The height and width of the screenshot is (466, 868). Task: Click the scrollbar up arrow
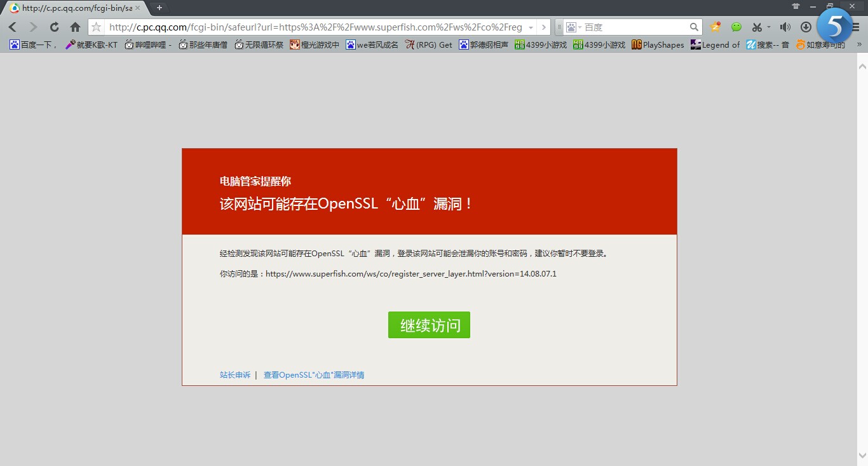(862, 66)
